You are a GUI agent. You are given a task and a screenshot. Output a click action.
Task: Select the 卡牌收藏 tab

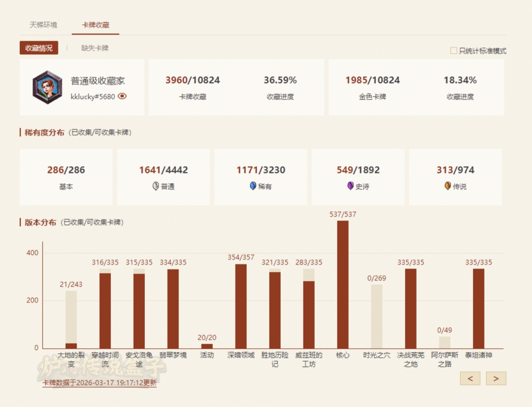point(95,25)
